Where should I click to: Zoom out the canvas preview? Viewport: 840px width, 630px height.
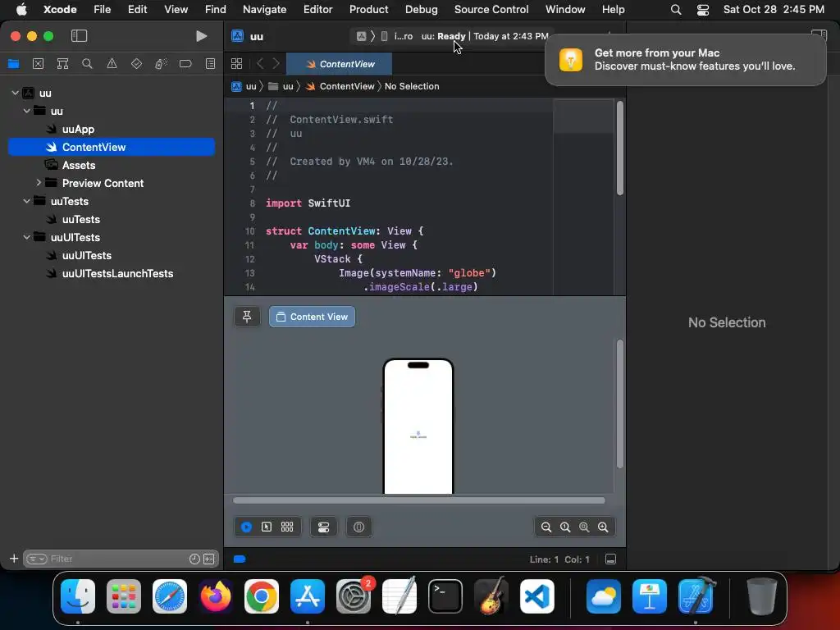coord(546,527)
